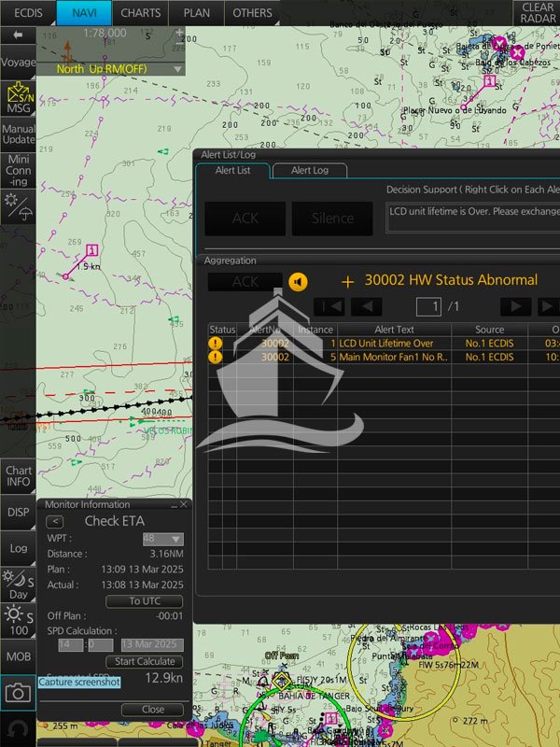Switch to the Alert Log tab
The image size is (560, 747).
pos(310,170)
